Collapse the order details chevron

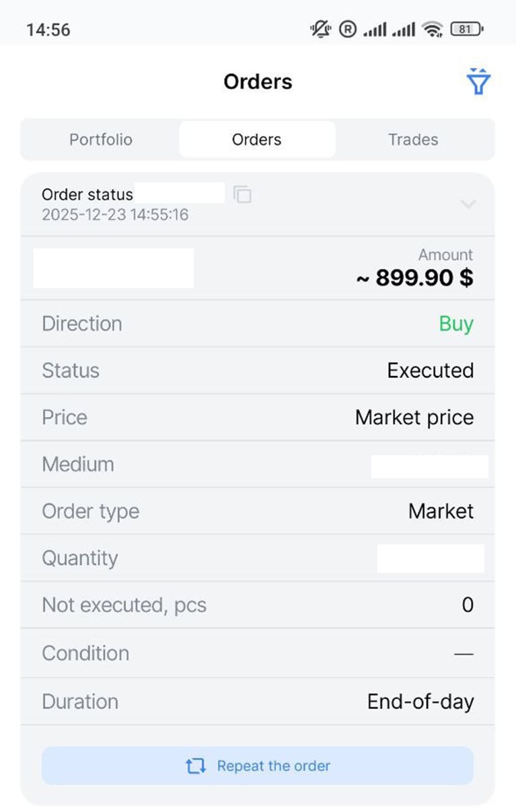468,204
